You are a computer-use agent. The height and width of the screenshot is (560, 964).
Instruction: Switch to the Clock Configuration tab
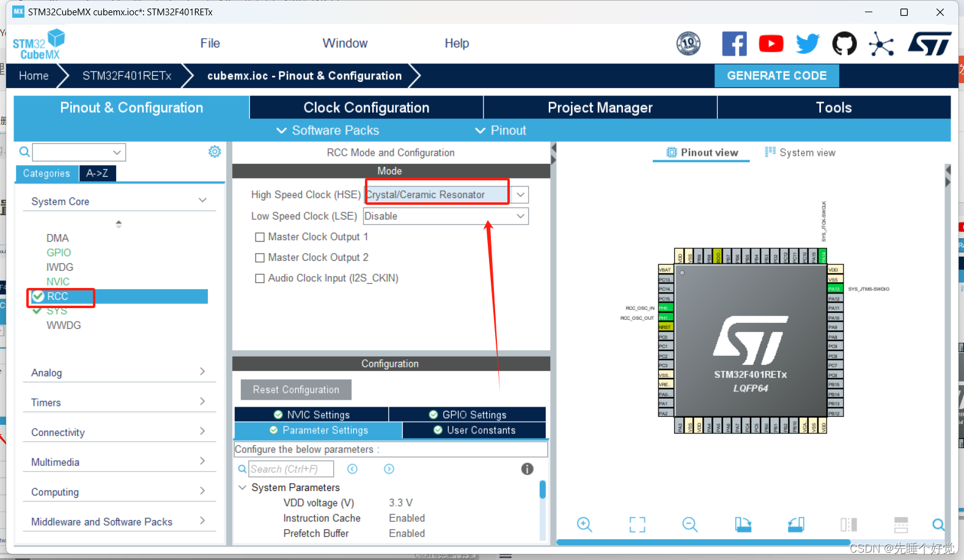[x=366, y=108]
